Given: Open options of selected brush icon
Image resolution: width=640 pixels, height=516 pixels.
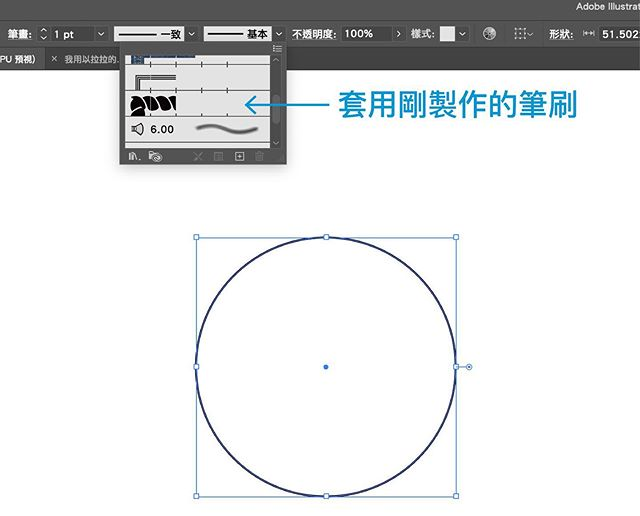Looking at the screenshot, I should 218,156.
